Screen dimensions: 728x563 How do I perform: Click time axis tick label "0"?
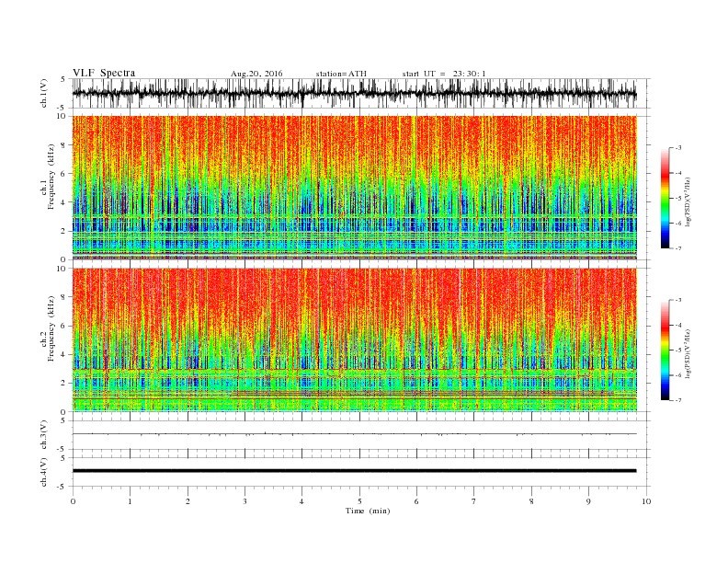click(x=73, y=501)
